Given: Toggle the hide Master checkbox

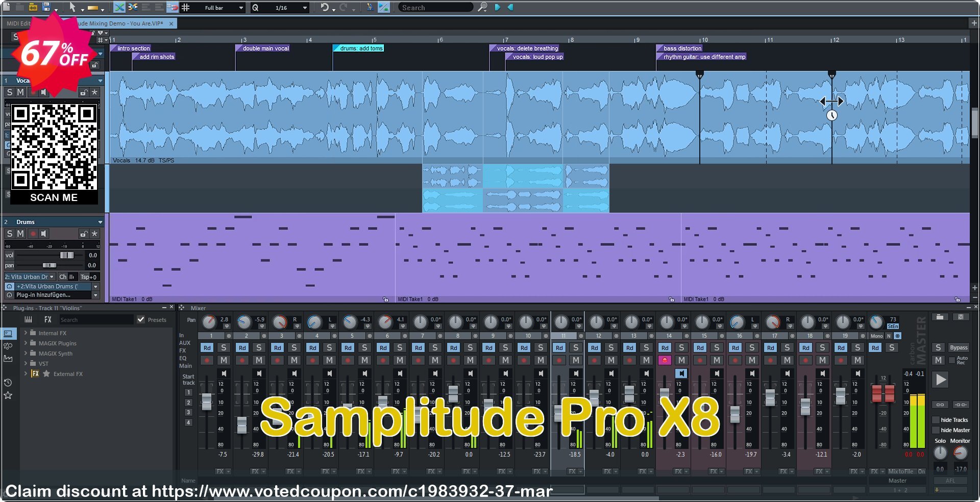Looking at the screenshot, I should pos(936,430).
